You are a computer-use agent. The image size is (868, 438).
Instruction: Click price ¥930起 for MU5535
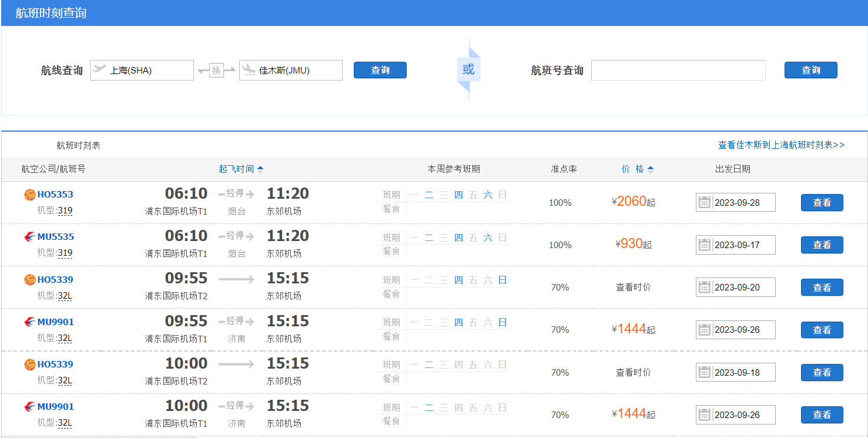click(634, 244)
